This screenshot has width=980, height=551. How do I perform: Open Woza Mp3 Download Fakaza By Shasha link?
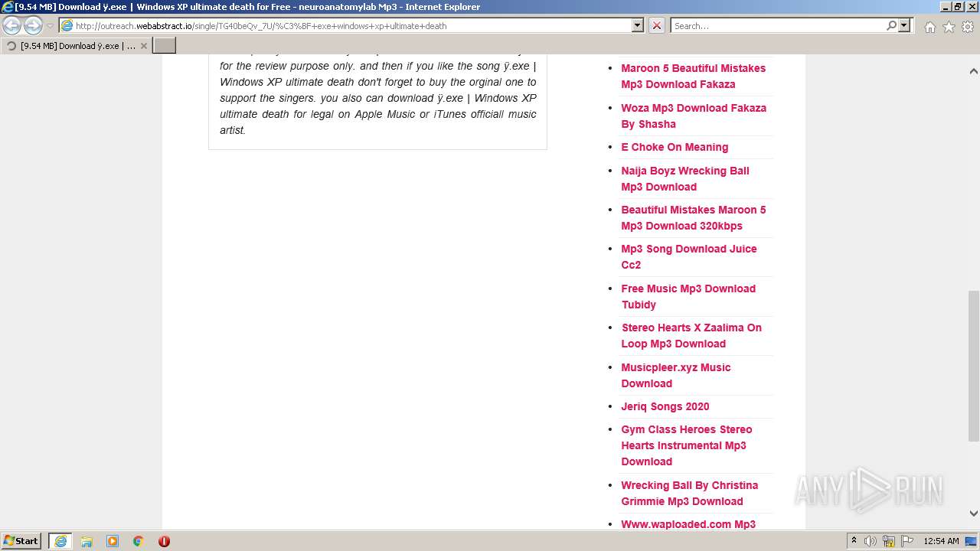click(x=693, y=116)
